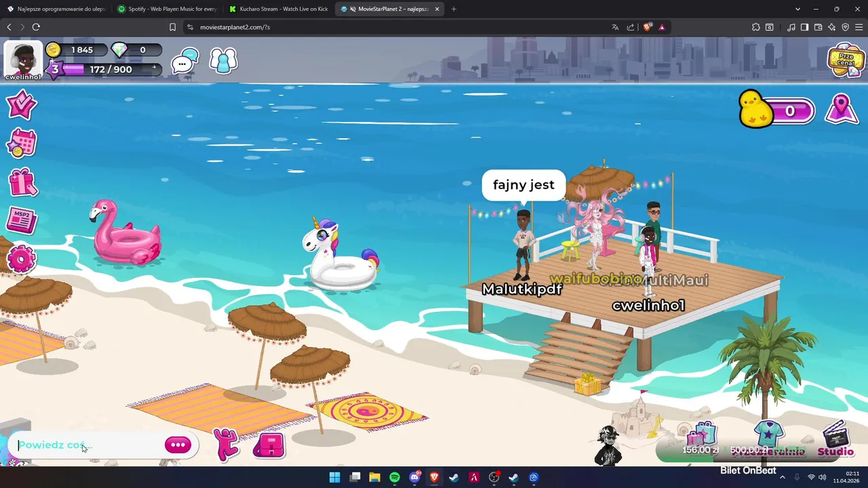The image size is (868, 488).
Task: Bookmark the page with bookmark icon
Action: (172, 27)
